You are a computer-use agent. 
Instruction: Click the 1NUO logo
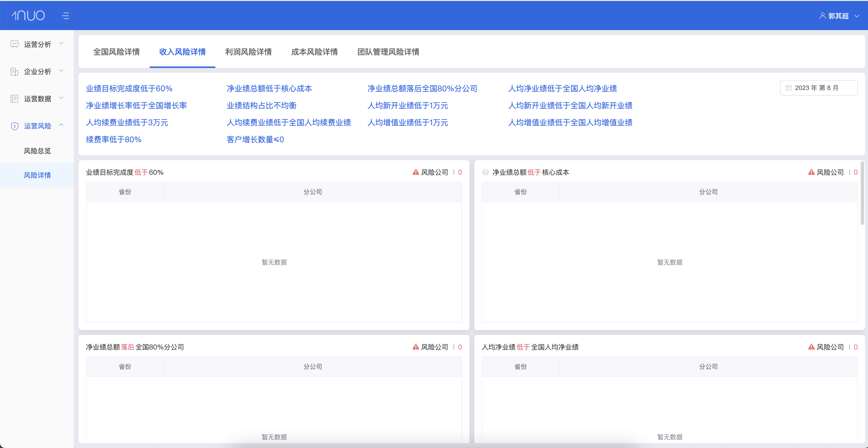(x=28, y=16)
